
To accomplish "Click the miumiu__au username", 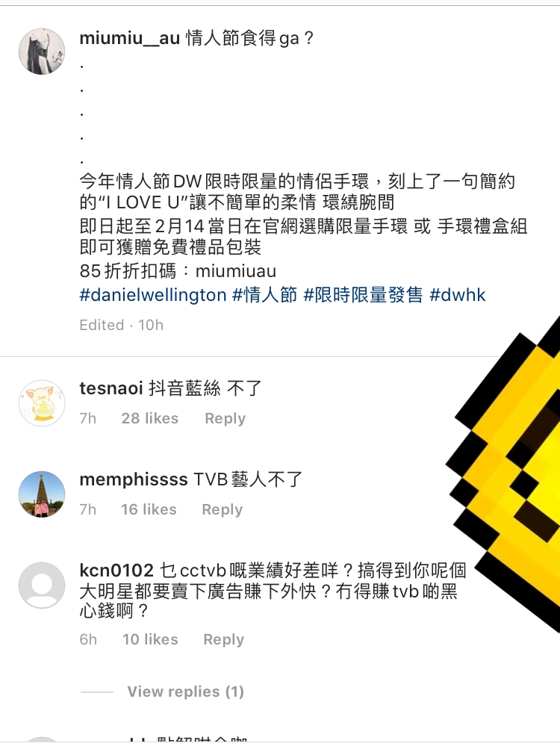I will 129,38.
